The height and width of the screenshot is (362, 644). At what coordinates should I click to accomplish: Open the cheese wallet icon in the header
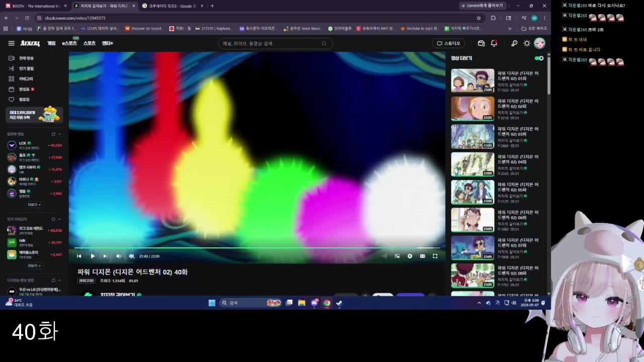point(481,43)
